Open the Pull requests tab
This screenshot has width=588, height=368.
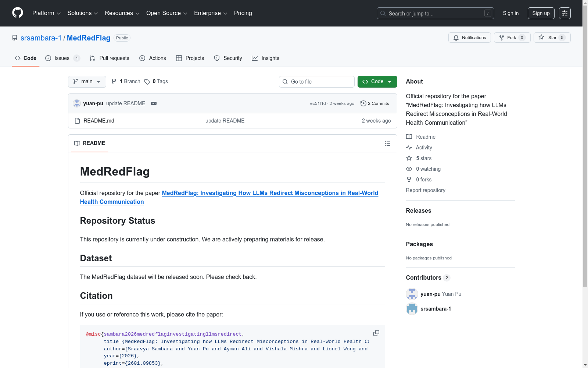coord(110,58)
